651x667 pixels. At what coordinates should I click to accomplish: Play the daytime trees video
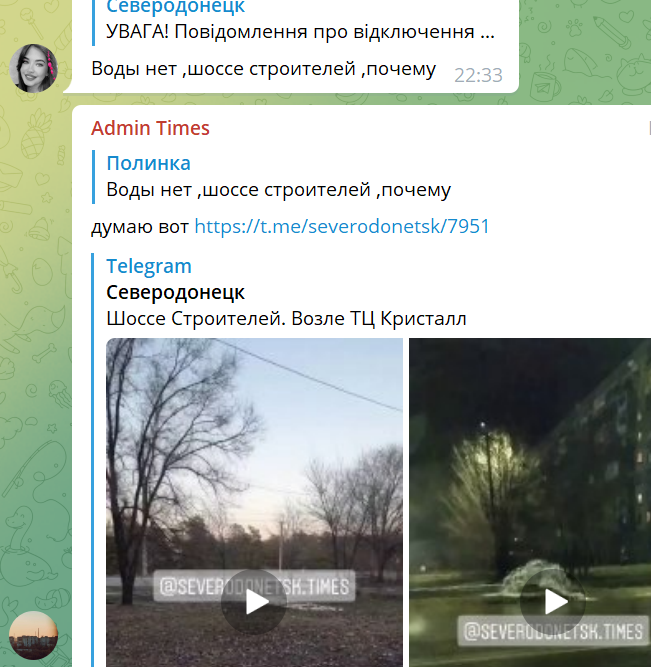[254, 602]
